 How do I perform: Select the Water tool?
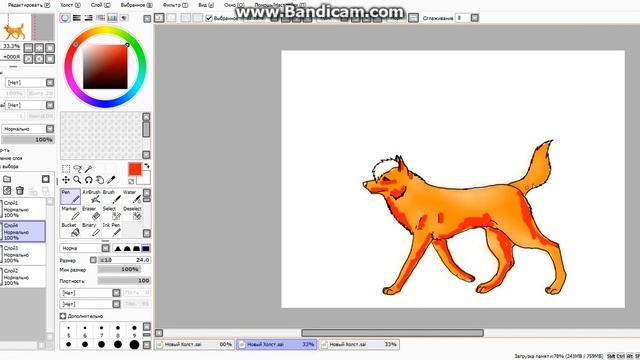pyautogui.click(x=131, y=196)
